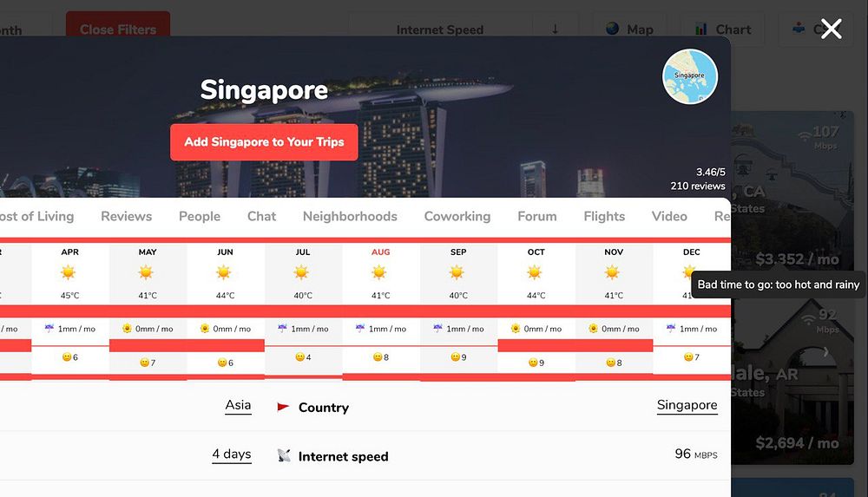Screen dimensions: 868x497
Task: Select the JUL month column header
Action: [302, 252]
